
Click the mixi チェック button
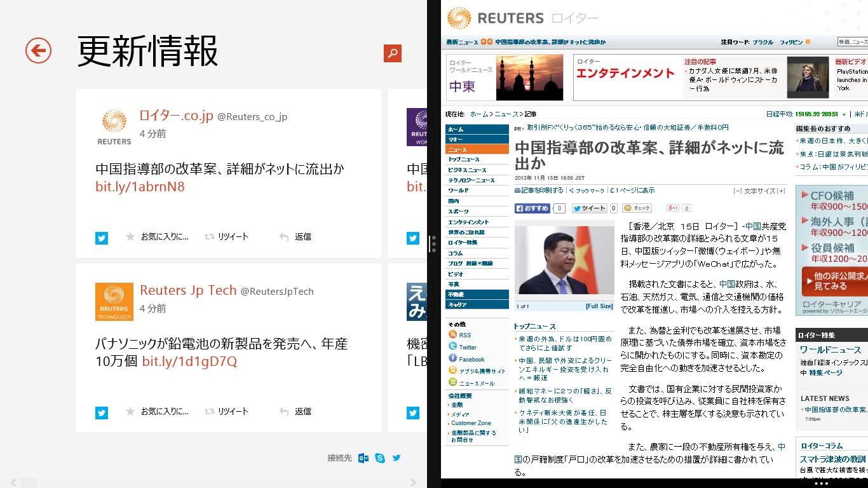pos(637,208)
